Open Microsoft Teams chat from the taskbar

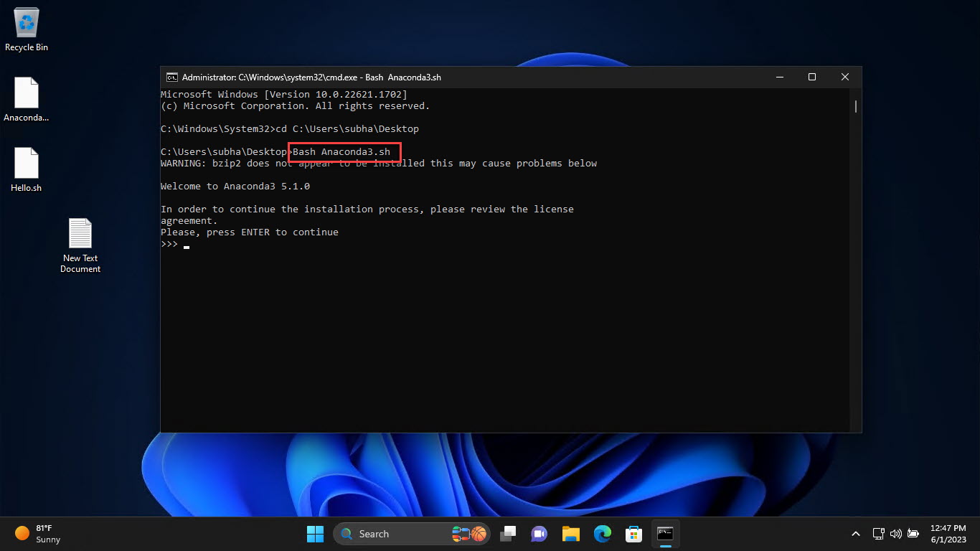tap(538, 534)
